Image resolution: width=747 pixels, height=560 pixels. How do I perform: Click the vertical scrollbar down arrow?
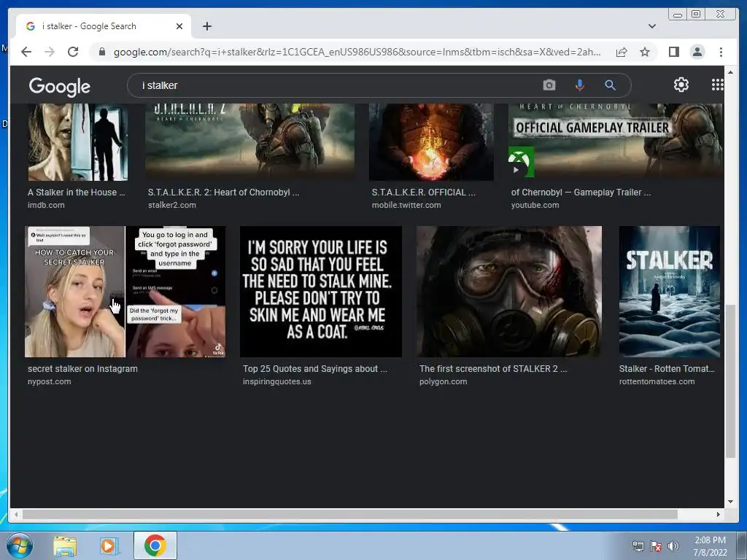[730, 502]
